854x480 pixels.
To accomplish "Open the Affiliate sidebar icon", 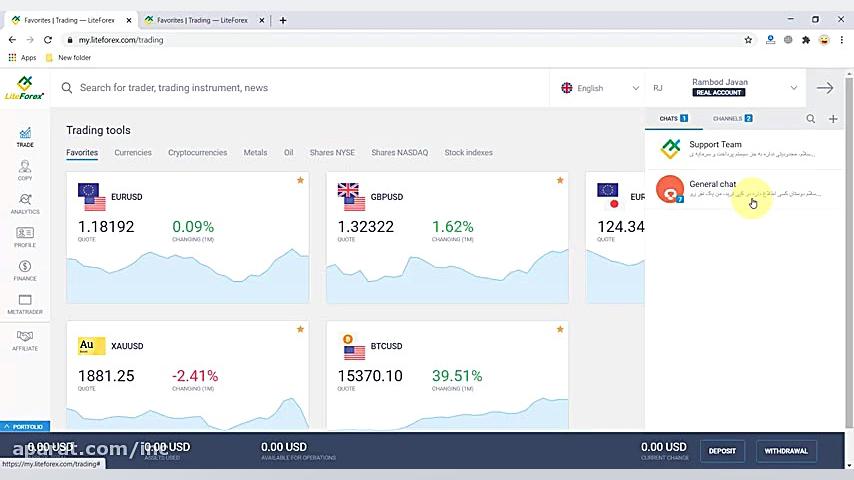I will (25, 341).
